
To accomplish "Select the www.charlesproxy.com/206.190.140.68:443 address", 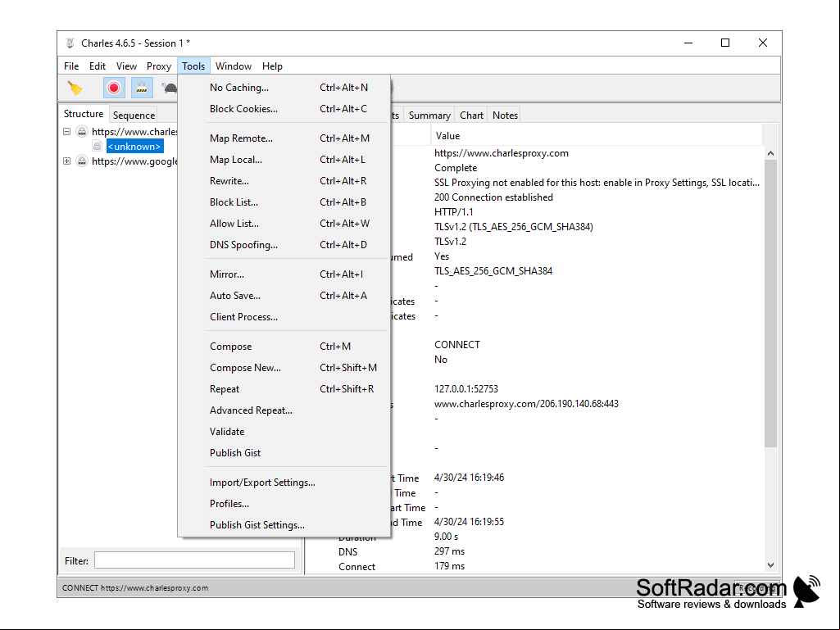I will [526, 404].
